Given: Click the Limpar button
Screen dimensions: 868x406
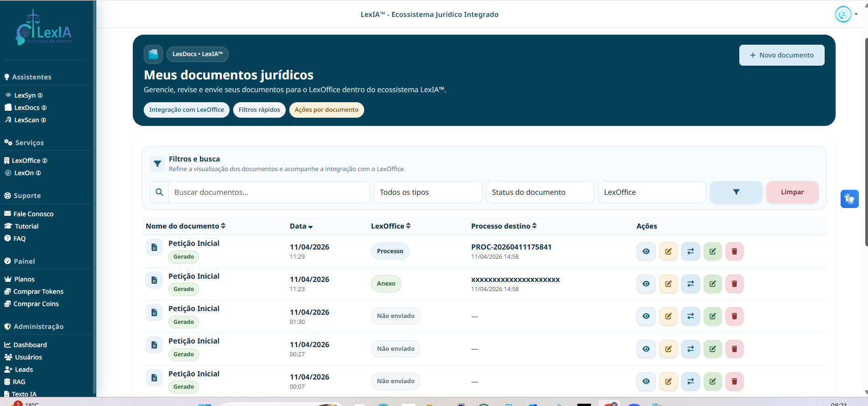Looking at the screenshot, I should coord(792,192).
